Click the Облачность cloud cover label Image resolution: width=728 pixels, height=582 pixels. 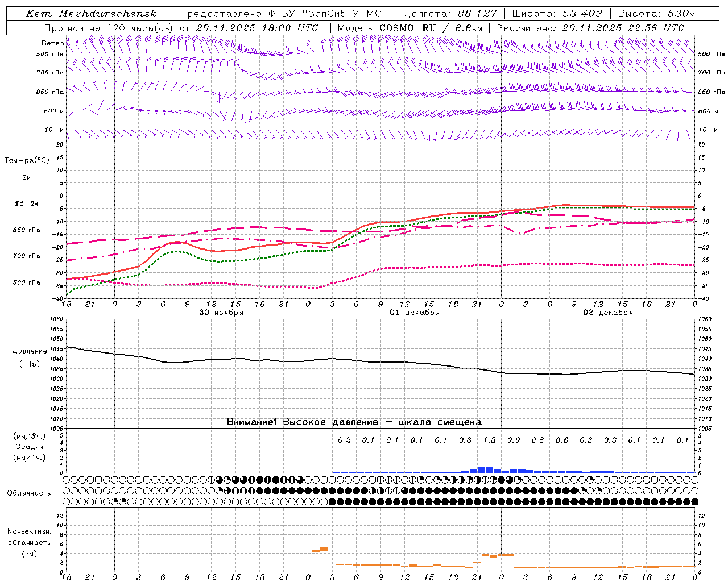29,493
